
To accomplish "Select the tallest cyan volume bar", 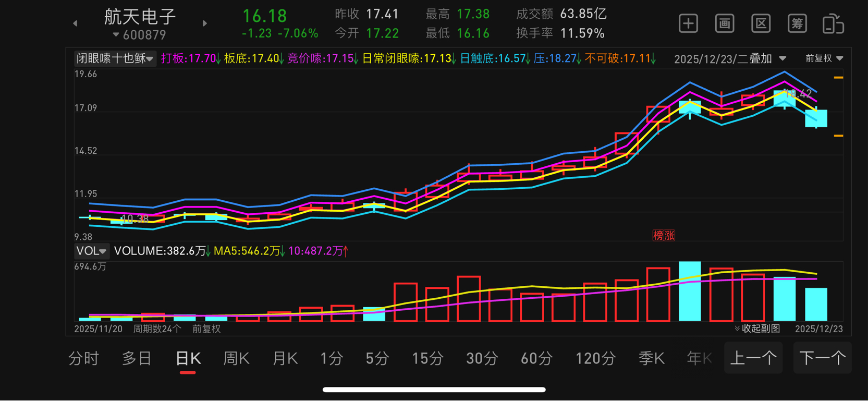I will [690, 291].
